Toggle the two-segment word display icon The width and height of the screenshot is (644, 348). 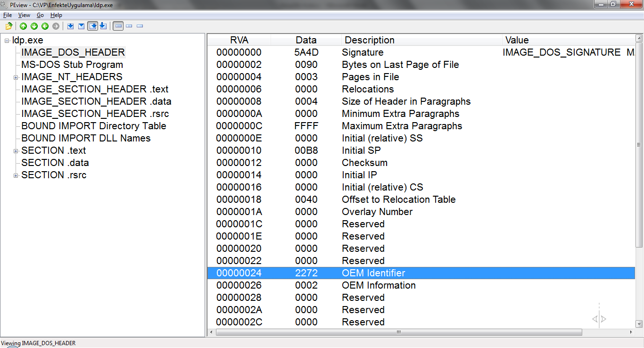point(129,26)
